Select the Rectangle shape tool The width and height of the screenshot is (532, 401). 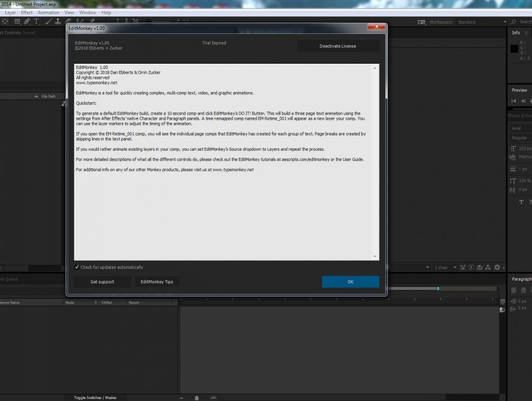tap(17, 22)
